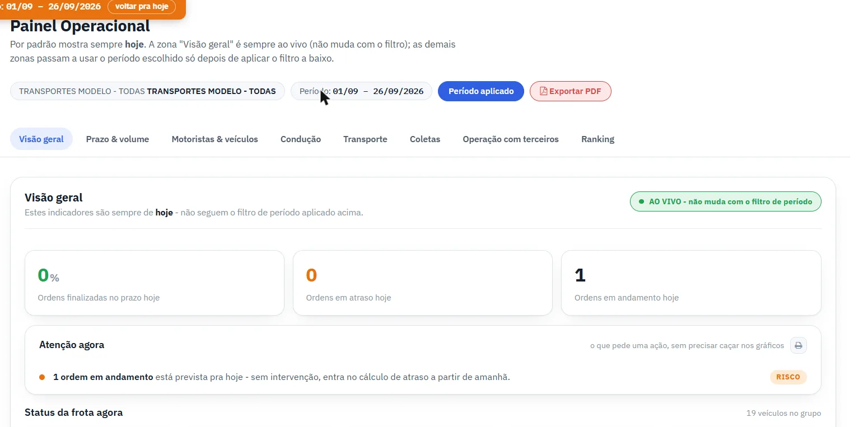Viewport: 868px width, 427px height.
Task: Click the 'Ordens finalizadas no prazo hoje' card
Action: tap(155, 283)
